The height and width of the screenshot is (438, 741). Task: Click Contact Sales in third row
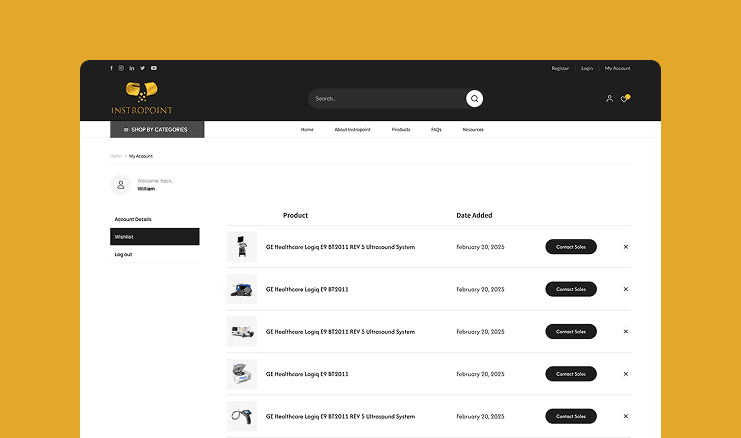point(571,332)
